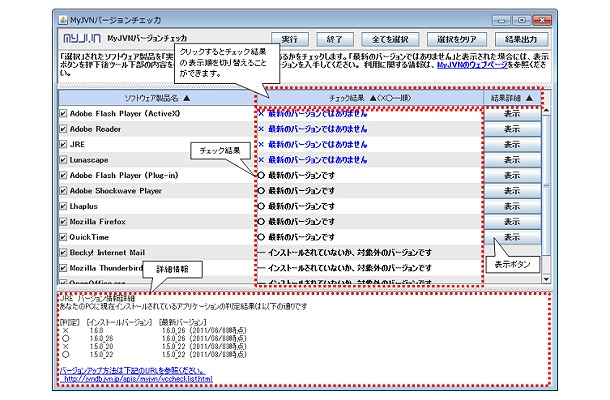The height and width of the screenshot is (400, 610).
Task: Click 表示 button for JRE row
Action: [512, 144]
